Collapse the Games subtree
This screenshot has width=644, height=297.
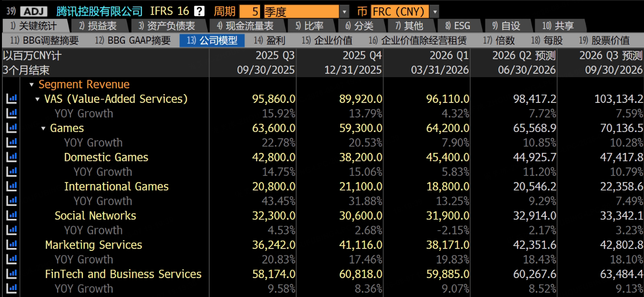[44, 129]
